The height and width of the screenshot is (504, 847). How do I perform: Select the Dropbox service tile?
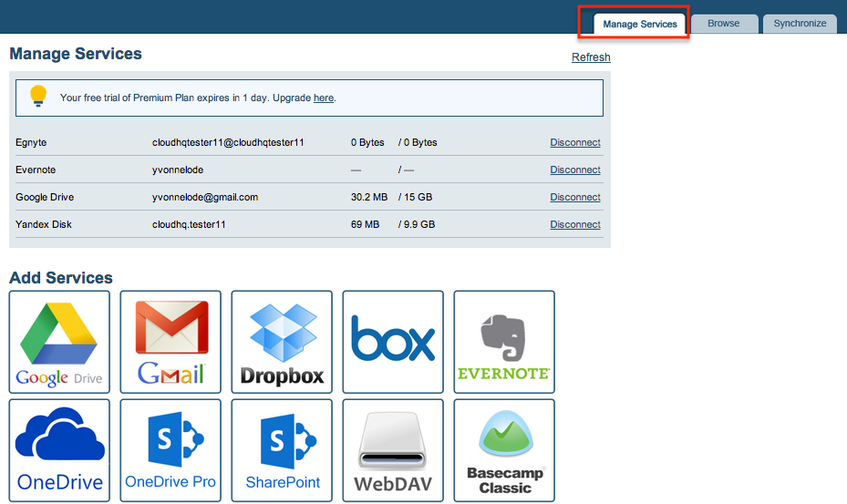(282, 342)
